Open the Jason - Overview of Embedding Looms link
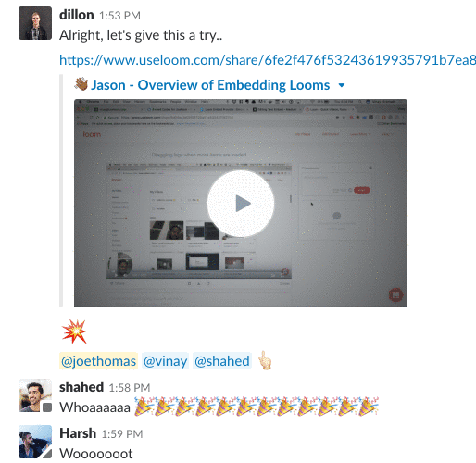Image resolution: width=476 pixels, height=463 pixels. 210,85
